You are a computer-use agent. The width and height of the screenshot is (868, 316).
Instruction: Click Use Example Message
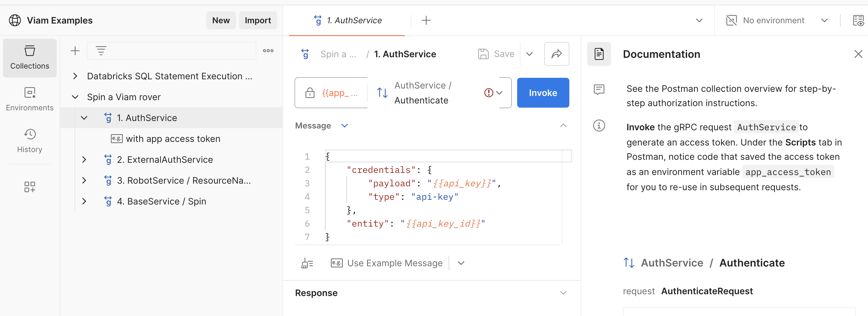click(387, 263)
